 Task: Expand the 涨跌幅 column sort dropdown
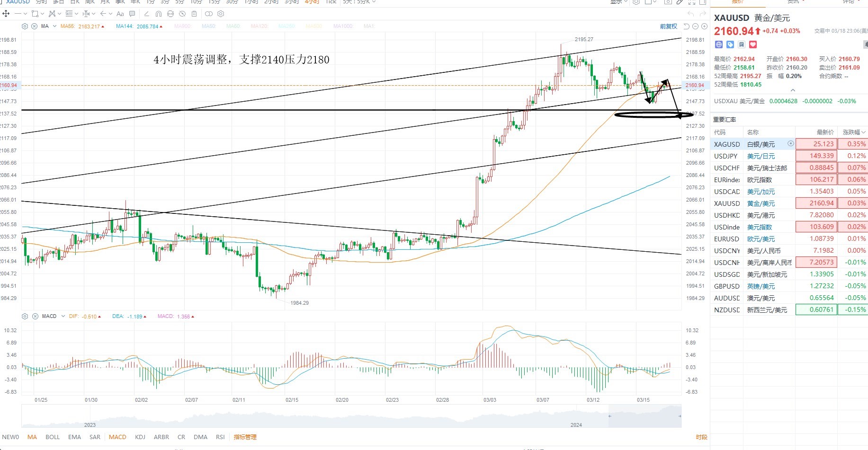[x=864, y=132]
